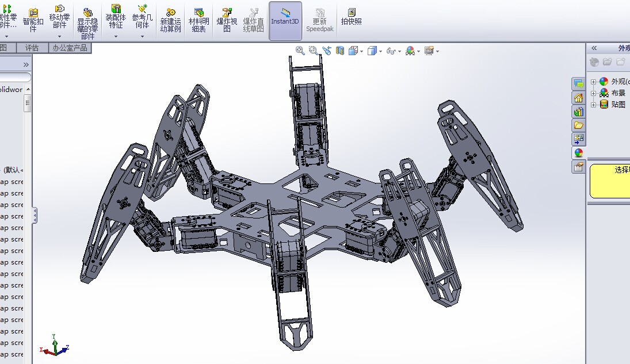Select Zoom to Area magnifier icon

click(x=313, y=51)
